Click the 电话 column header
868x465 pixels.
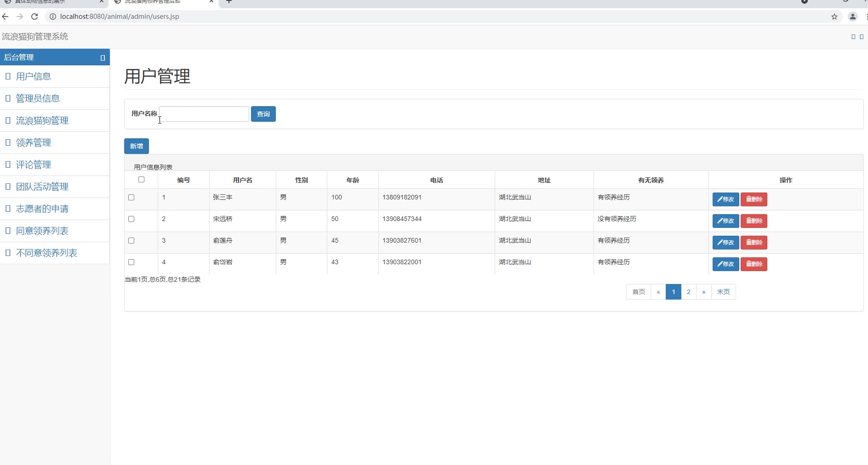tap(437, 180)
